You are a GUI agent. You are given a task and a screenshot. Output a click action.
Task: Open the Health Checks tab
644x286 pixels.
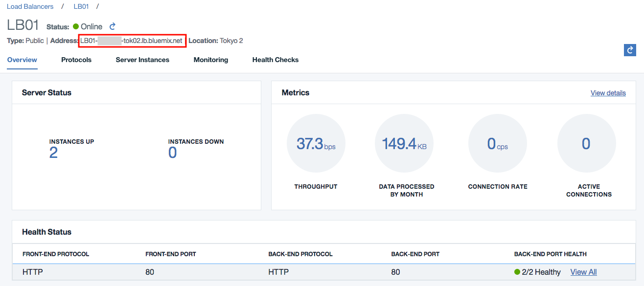(x=275, y=60)
